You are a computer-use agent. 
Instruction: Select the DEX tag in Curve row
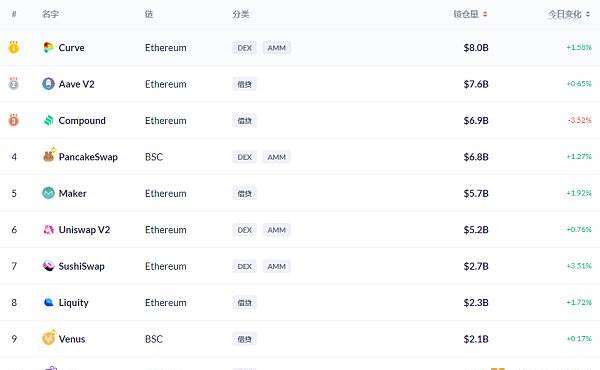[245, 48]
